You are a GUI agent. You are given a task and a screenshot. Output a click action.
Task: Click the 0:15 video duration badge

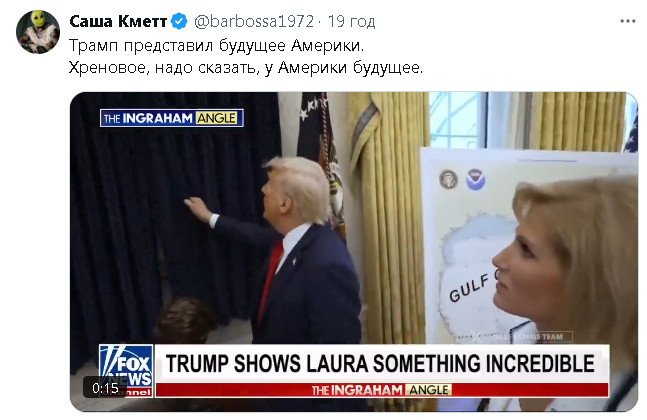(105, 388)
